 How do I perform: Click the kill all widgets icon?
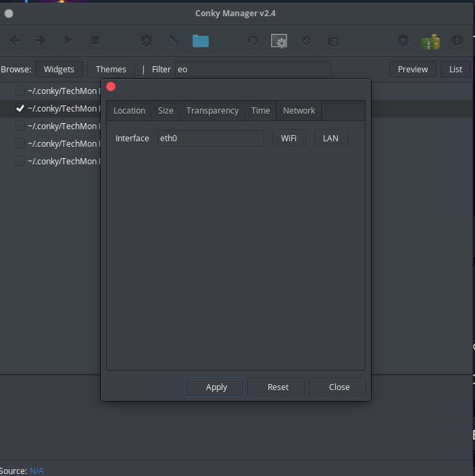306,41
